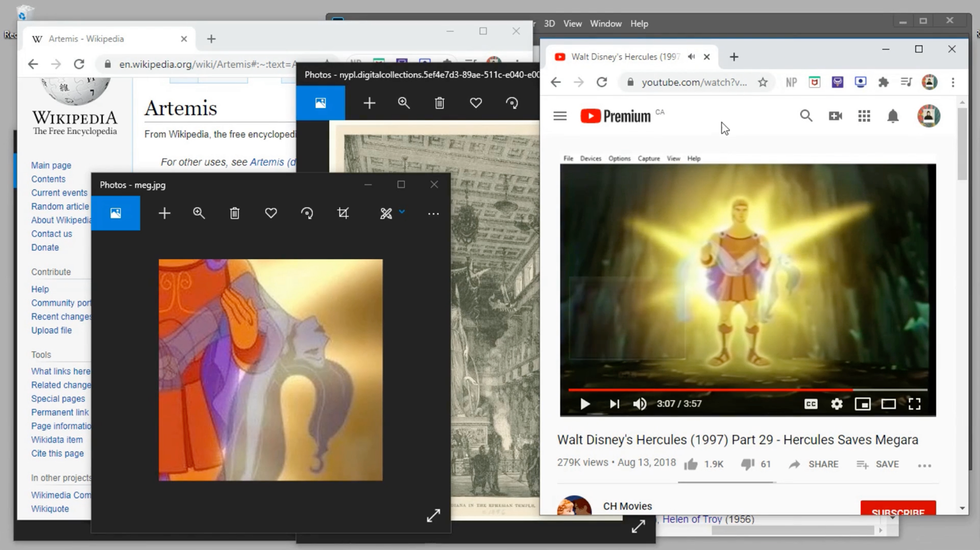This screenshot has width=980, height=550.
Task: Open the Help menu in background app
Action: 639,23
